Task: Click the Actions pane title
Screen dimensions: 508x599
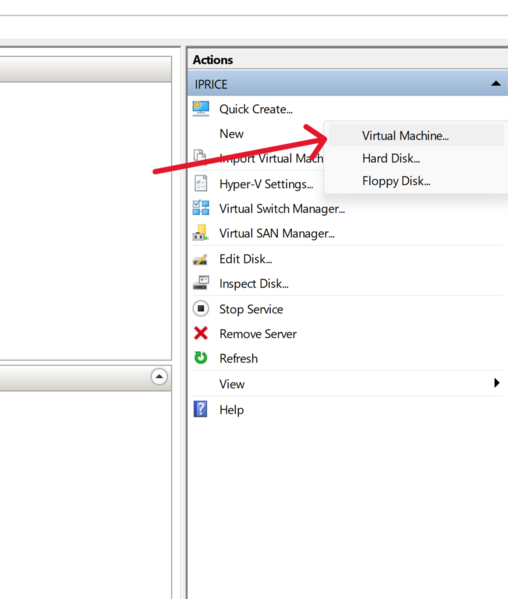Action: click(x=213, y=60)
